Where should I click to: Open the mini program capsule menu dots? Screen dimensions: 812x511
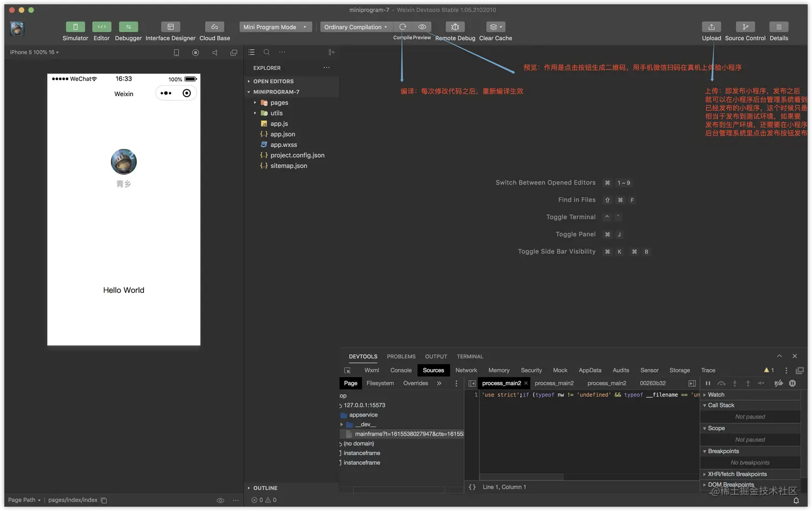coord(166,93)
